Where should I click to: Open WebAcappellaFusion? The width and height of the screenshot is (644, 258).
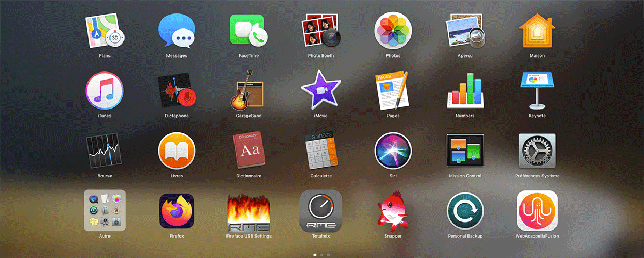537,210
